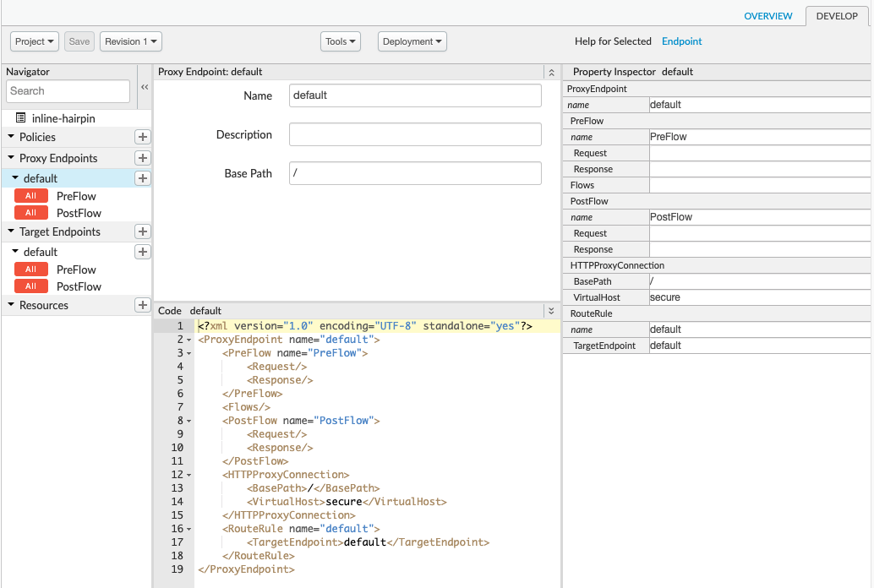Place cursor on the VirtualHost code line 14
The image size is (874, 588).
[x=347, y=502]
